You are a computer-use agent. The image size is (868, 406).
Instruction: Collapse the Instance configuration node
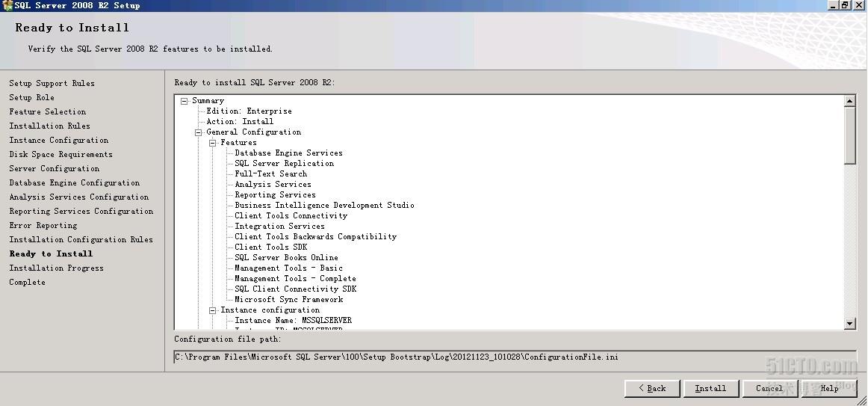point(213,311)
